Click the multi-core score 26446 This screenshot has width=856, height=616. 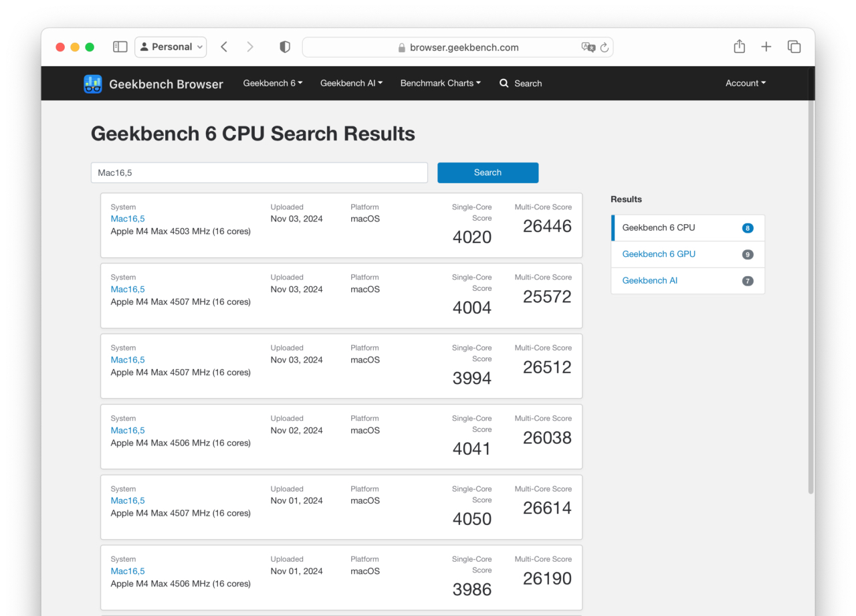click(x=547, y=226)
